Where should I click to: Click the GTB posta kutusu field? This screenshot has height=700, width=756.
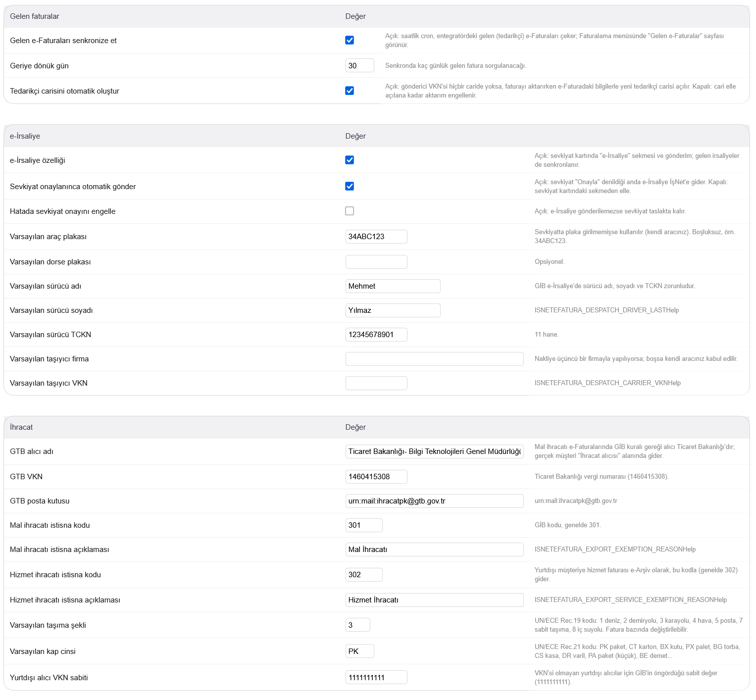[434, 501]
